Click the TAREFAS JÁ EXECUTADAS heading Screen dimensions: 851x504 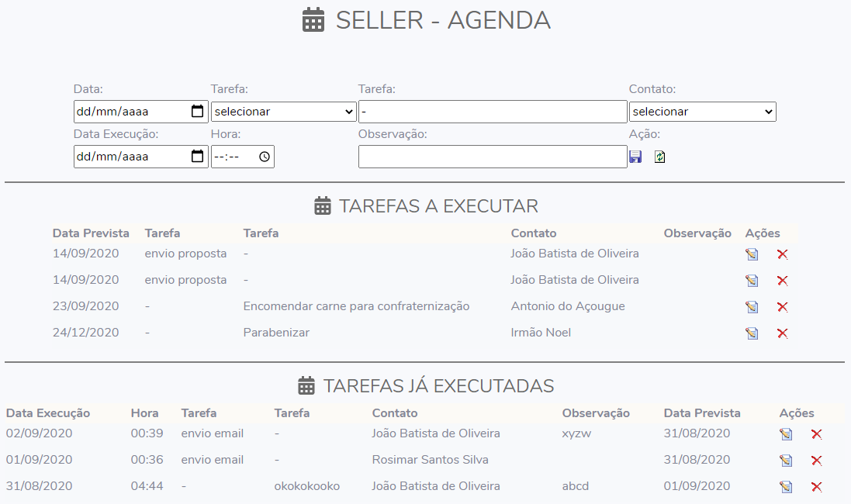pyautogui.click(x=438, y=385)
